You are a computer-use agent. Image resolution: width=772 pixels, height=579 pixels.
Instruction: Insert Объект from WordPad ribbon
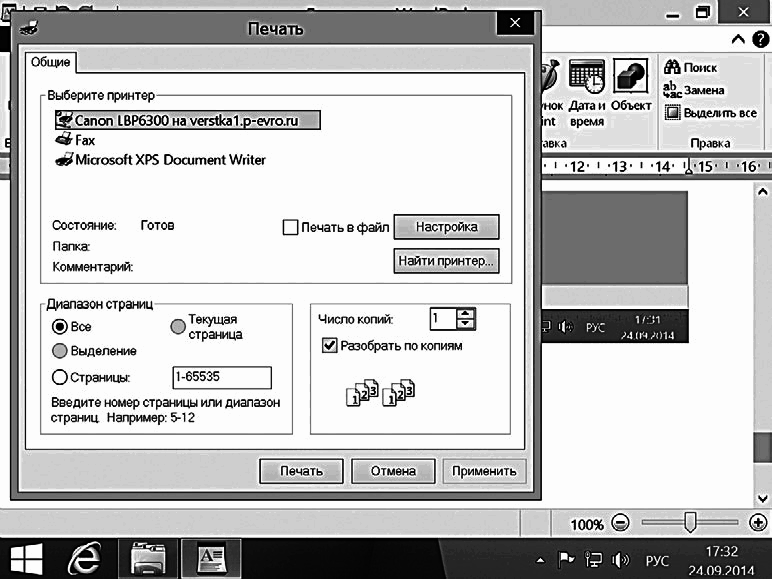coord(631,85)
